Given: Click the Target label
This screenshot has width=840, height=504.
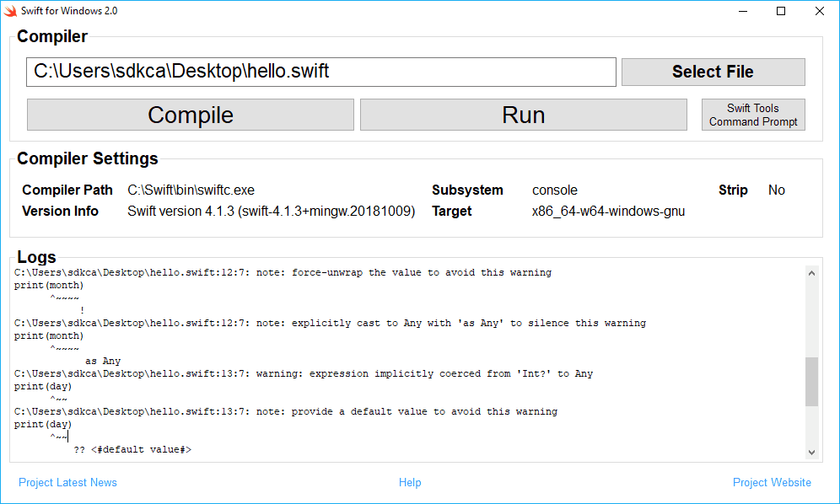Looking at the screenshot, I should (451, 211).
